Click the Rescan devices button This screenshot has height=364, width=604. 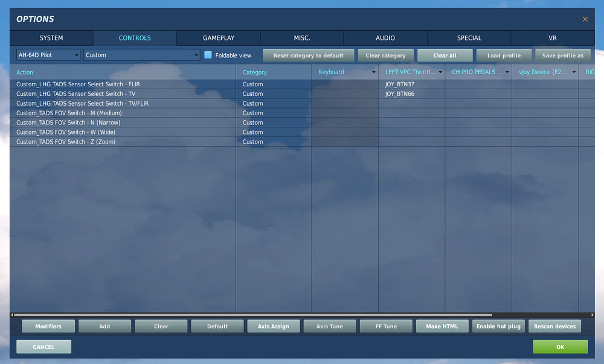click(554, 327)
